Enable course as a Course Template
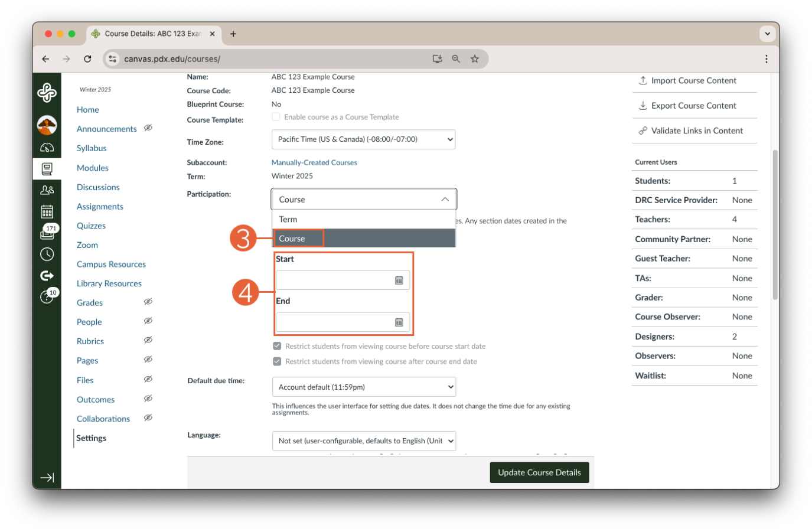This screenshot has width=812, height=532. [276, 116]
